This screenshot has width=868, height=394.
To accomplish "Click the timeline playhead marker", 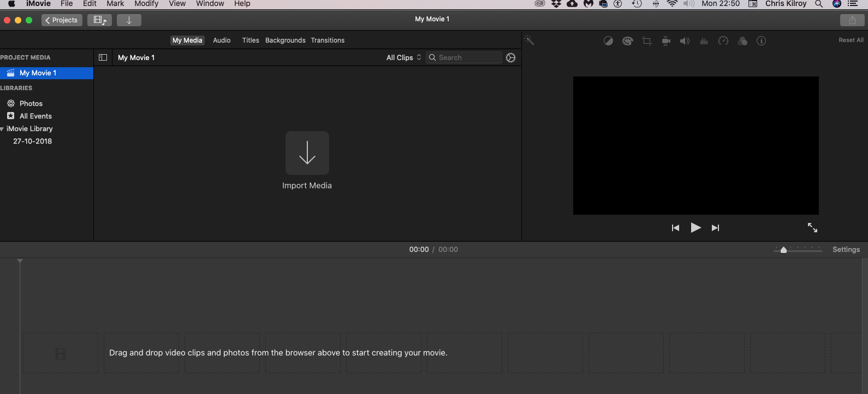I will [20, 261].
